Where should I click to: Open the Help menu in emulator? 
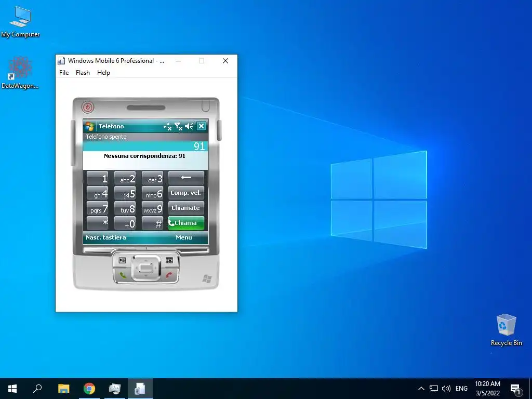[103, 73]
